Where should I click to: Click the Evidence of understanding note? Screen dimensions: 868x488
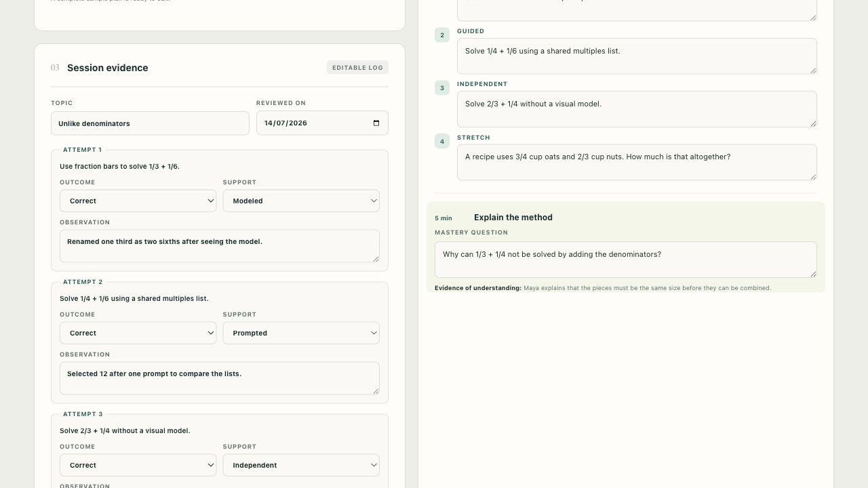[603, 288]
